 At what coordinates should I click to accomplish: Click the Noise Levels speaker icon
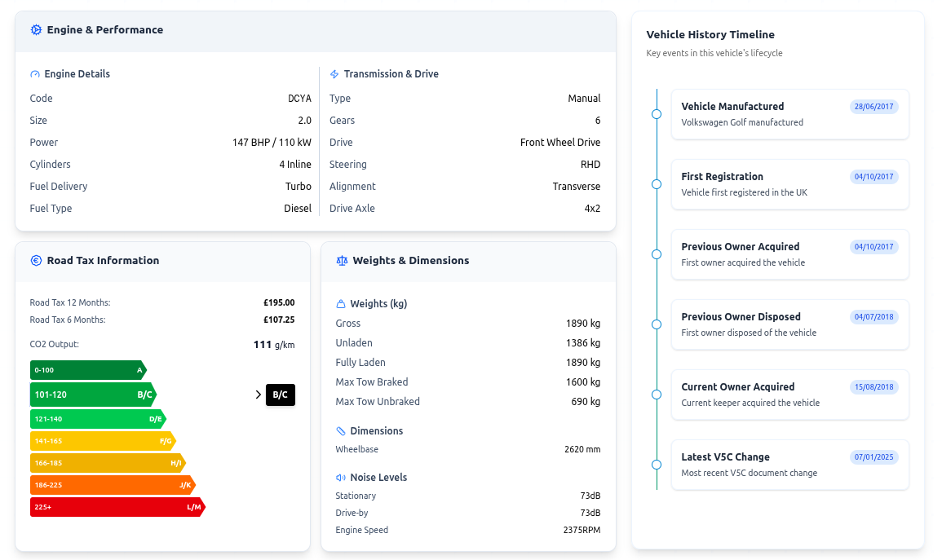[341, 478]
